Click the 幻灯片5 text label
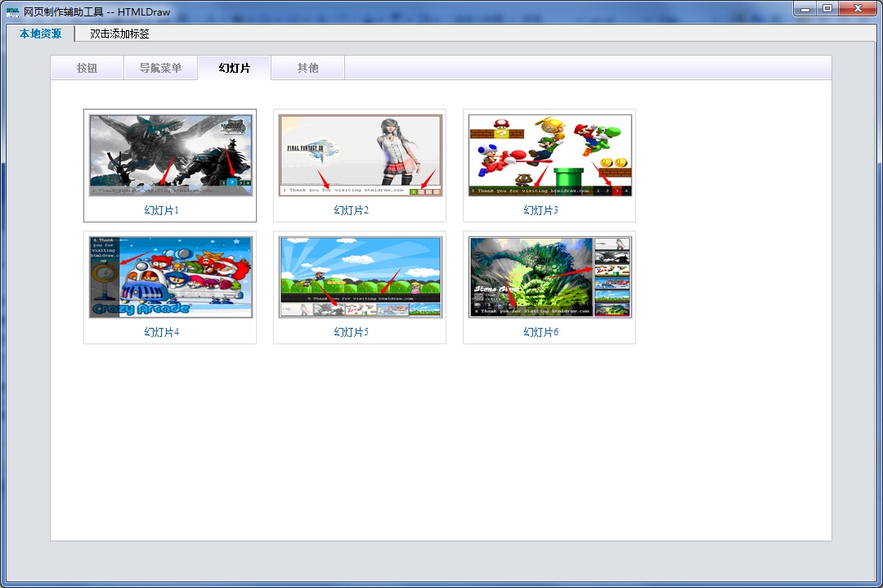883x588 pixels. coord(352,332)
